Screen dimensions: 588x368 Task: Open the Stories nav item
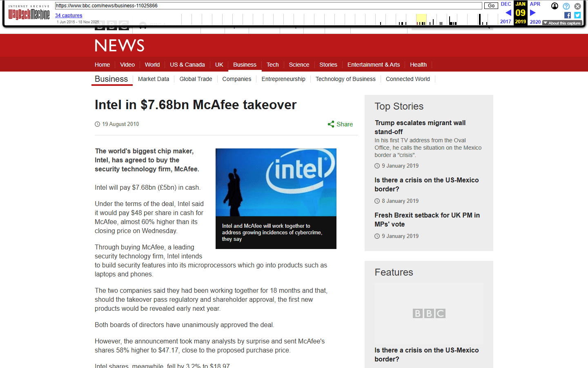(328, 65)
